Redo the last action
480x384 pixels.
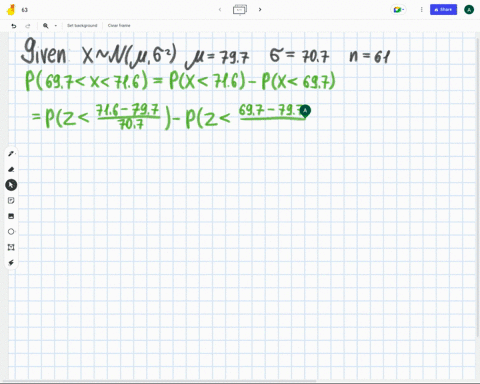(x=28, y=26)
